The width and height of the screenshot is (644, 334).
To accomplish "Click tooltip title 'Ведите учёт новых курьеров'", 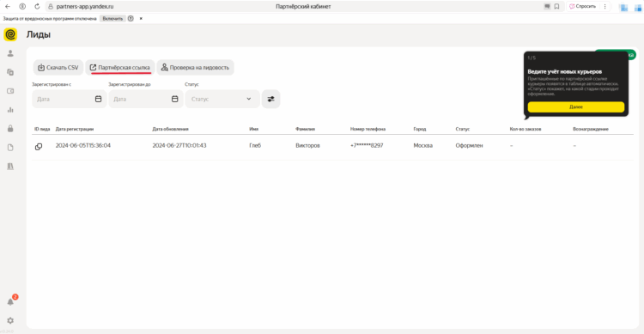I will tap(565, 71).
